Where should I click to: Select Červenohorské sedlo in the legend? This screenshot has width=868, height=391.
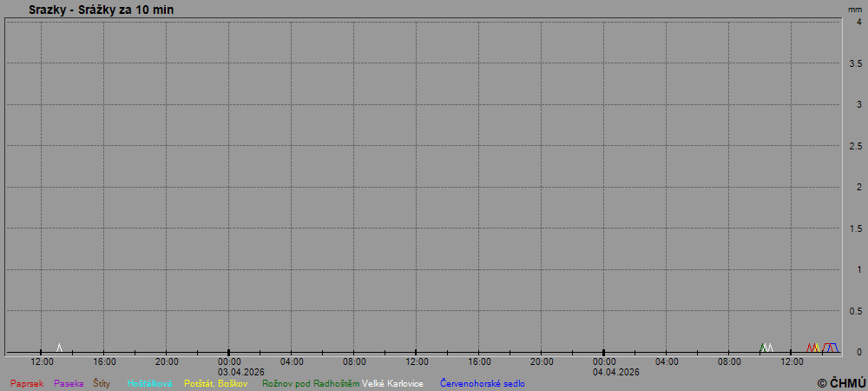click(x=483, y=383)
